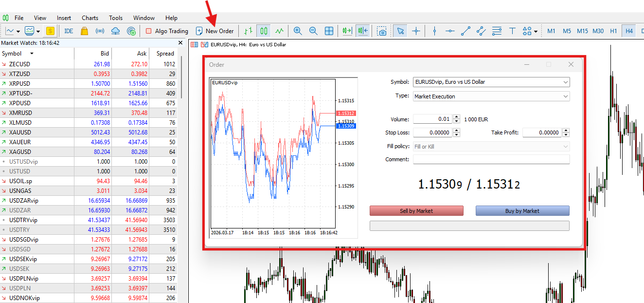Click New Order in the toolbar
The width and height of the screenshot is (644, 303).
tap(215, 31)
